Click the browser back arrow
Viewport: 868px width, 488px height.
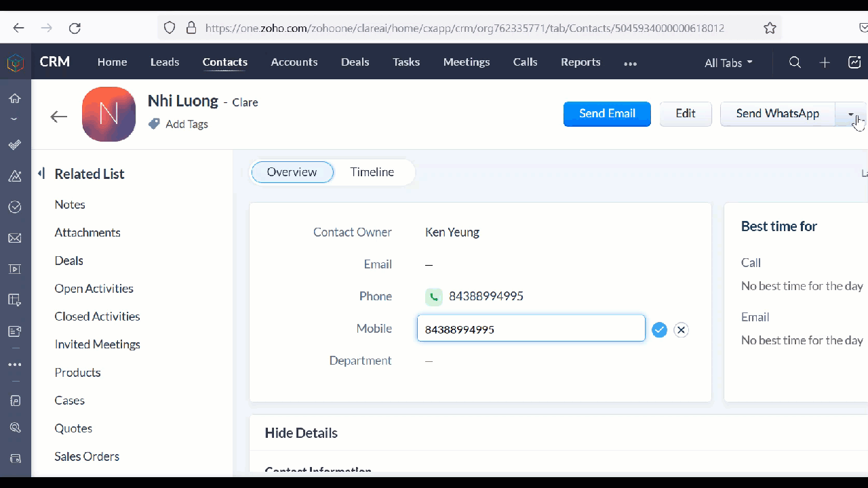click(x=18, y=28)
